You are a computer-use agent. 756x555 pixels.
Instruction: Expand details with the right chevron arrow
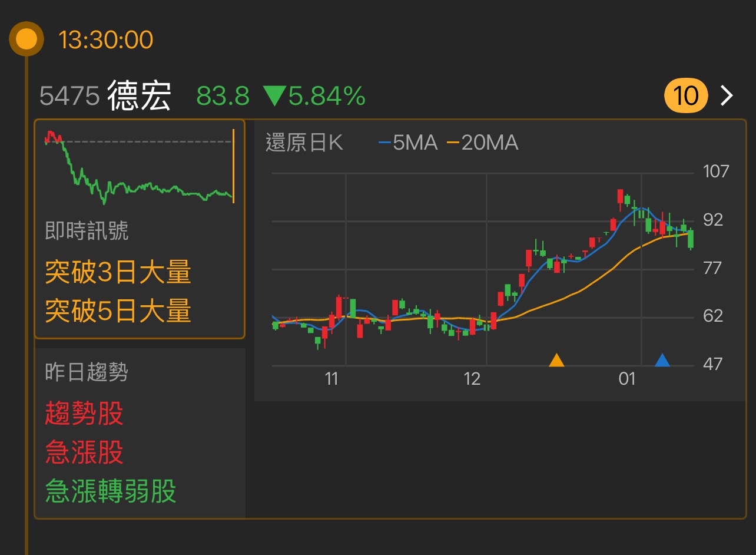tap(728, 95)
